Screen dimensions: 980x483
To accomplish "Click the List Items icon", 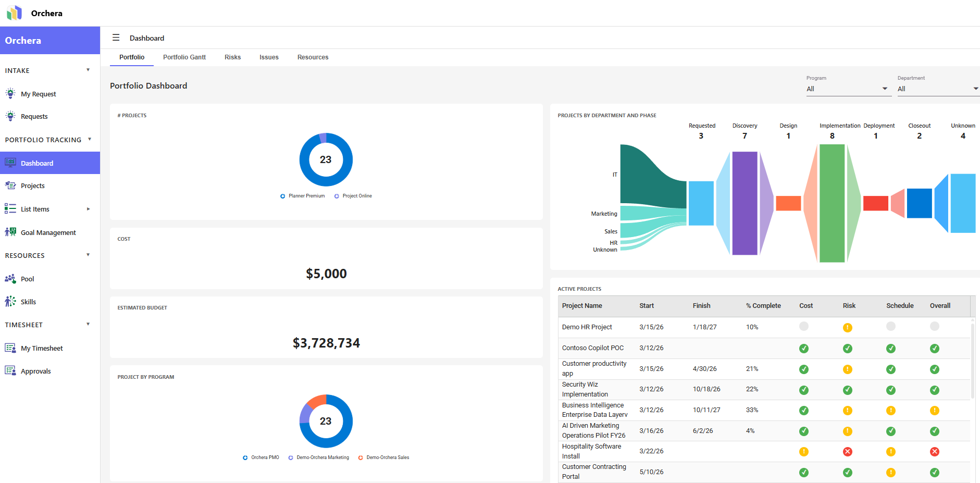I will 10,208.
